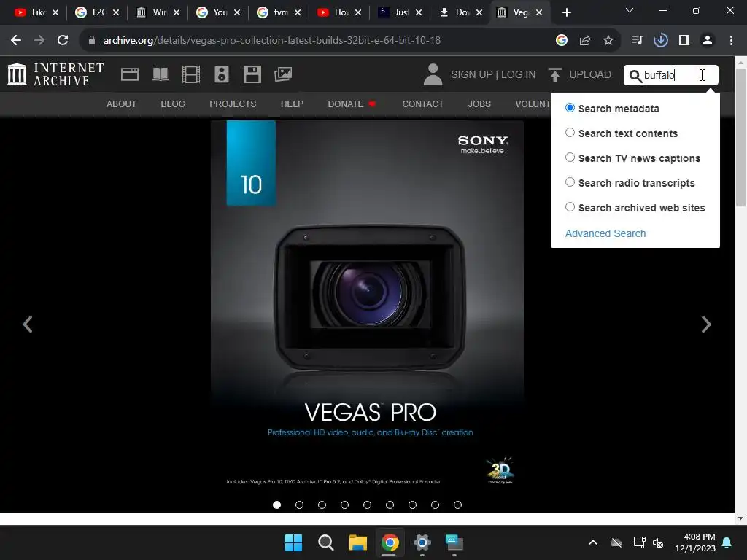Open the Chrome profile icon
The width and height of the screenshot is (747, 560).
[x=708, y=41]
